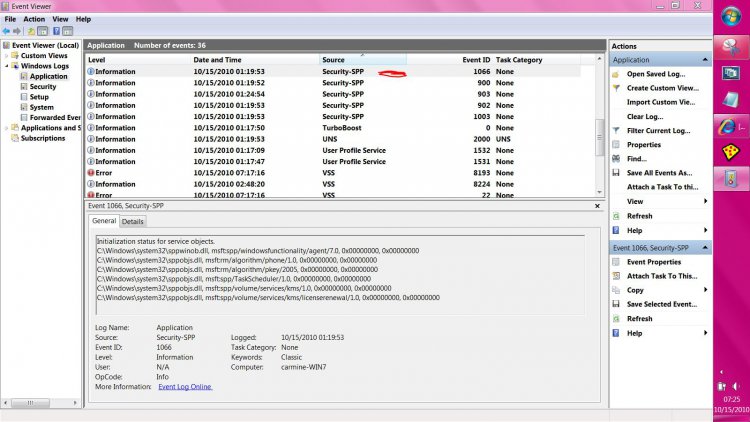
Task: Open the Event Log Online link
Action: click(x=185, y=387)
